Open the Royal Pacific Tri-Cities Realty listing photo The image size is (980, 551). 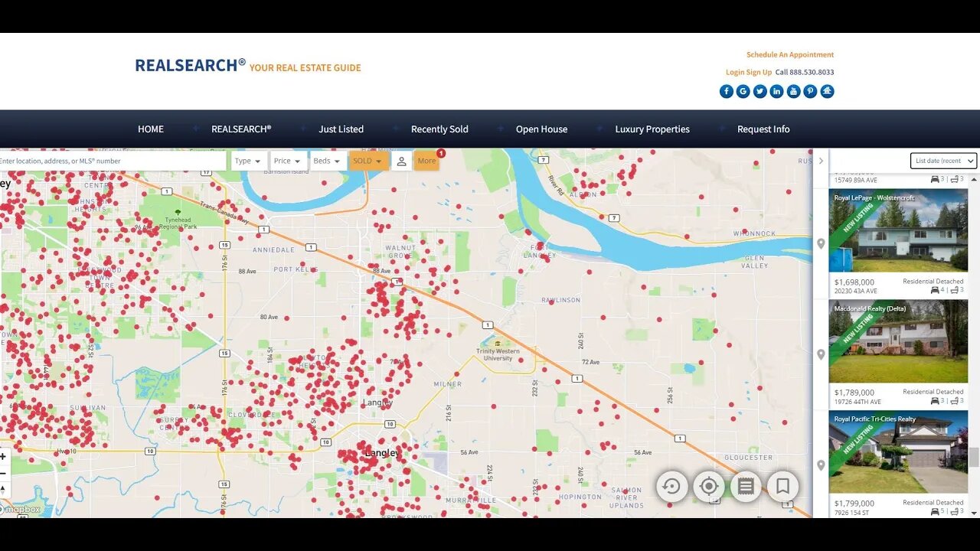click(x=898, y=452)
